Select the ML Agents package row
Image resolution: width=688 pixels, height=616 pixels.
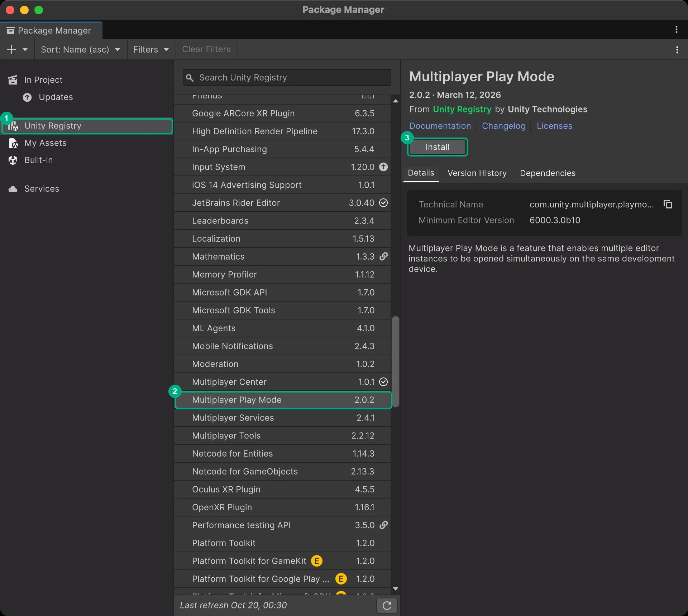[x=282, y=328]
